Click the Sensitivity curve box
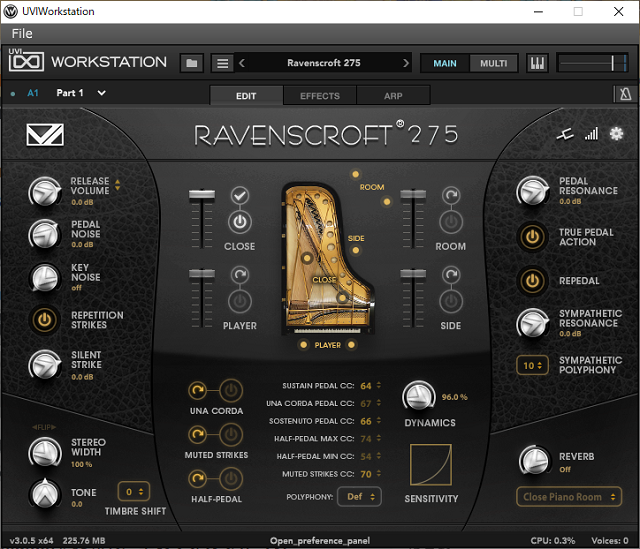 tap(431, 465)
